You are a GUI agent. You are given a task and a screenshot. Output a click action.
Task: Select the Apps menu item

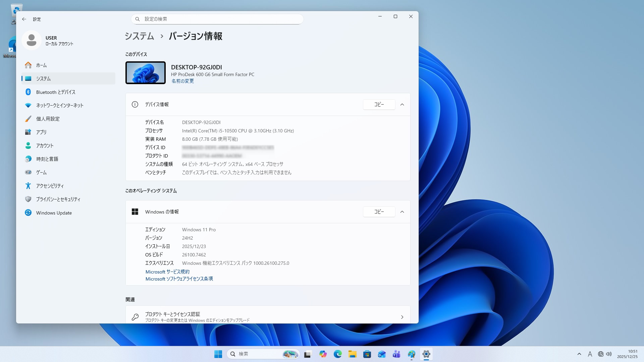(41, 132)
